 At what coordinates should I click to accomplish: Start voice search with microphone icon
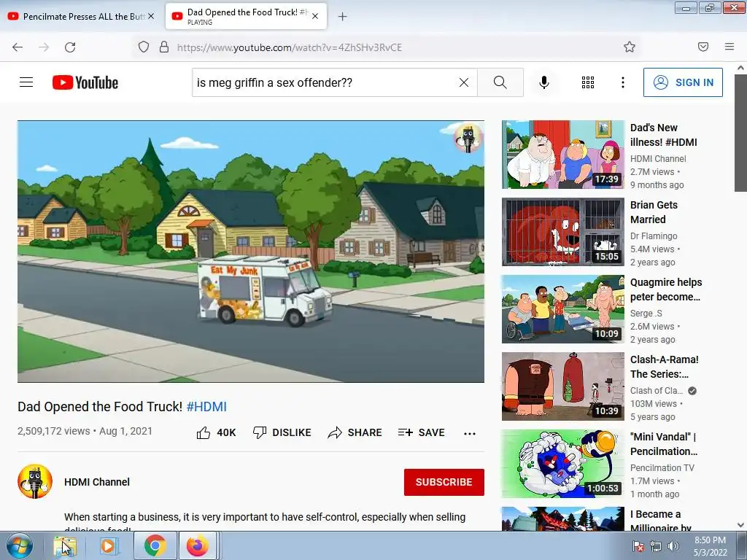coord(544,82)
